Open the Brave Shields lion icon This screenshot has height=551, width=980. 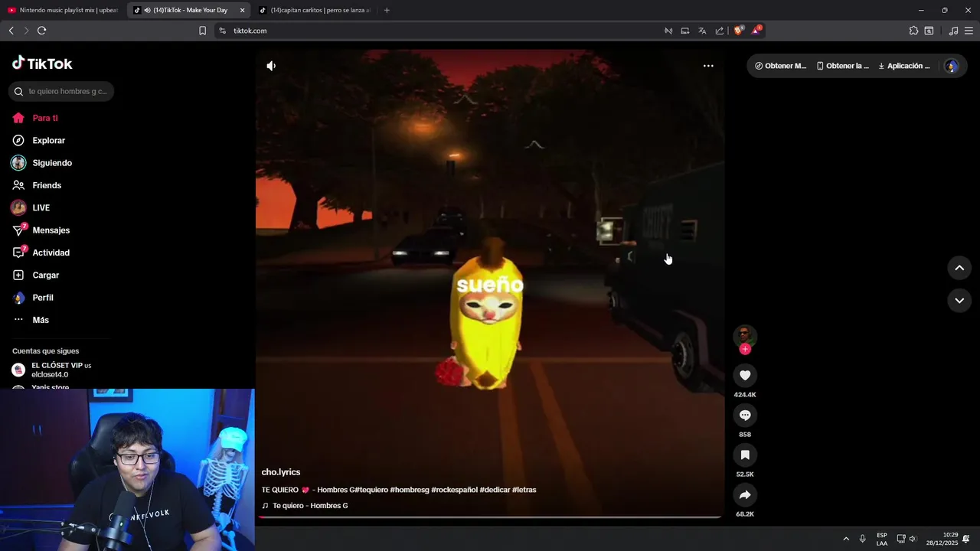738,31
